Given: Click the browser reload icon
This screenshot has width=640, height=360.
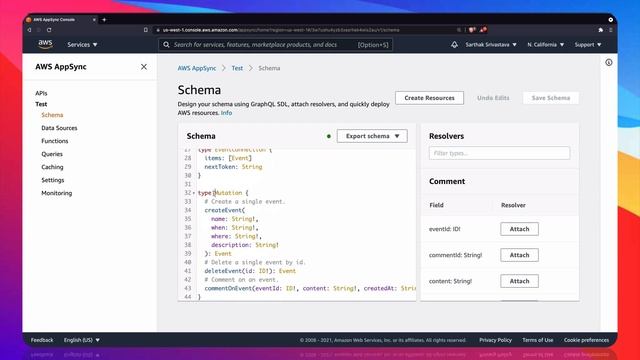Looking at the screenshot, I should click(49, 30).
